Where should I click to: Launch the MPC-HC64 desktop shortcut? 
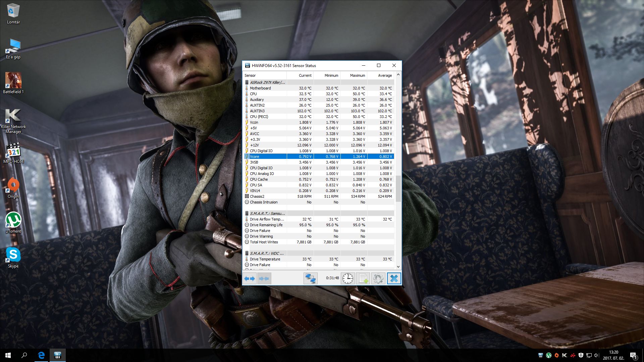(13, 154)
